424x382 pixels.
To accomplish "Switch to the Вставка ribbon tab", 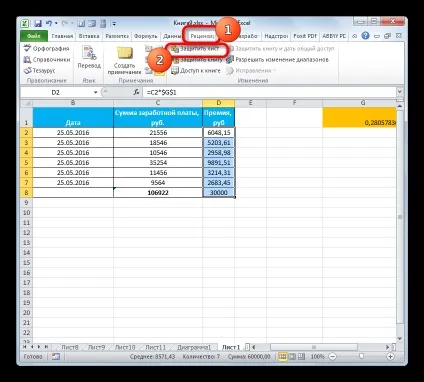I will click(x=89, y=36).
